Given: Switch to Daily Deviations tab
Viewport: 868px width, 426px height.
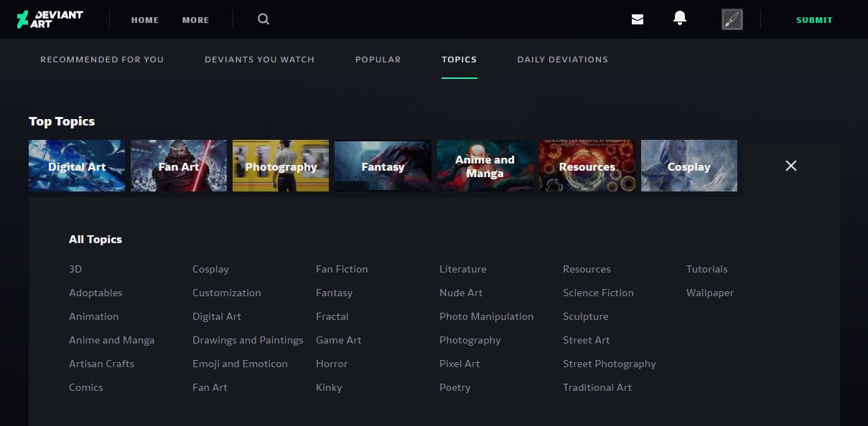Looking at the screenshot, I should pos(563,60).
